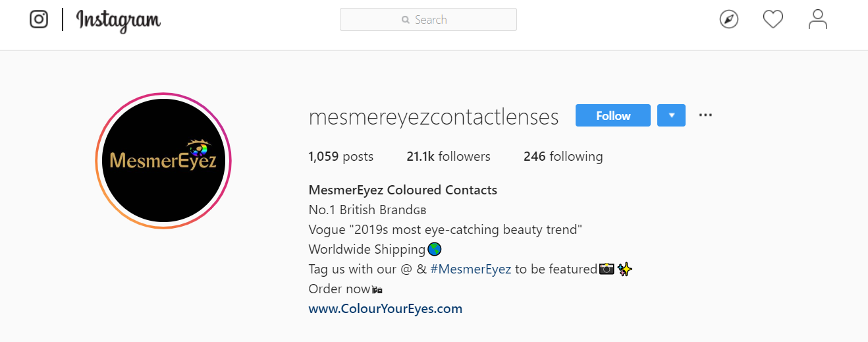
Task: Focus the Search input field
Action: (428, 20)
